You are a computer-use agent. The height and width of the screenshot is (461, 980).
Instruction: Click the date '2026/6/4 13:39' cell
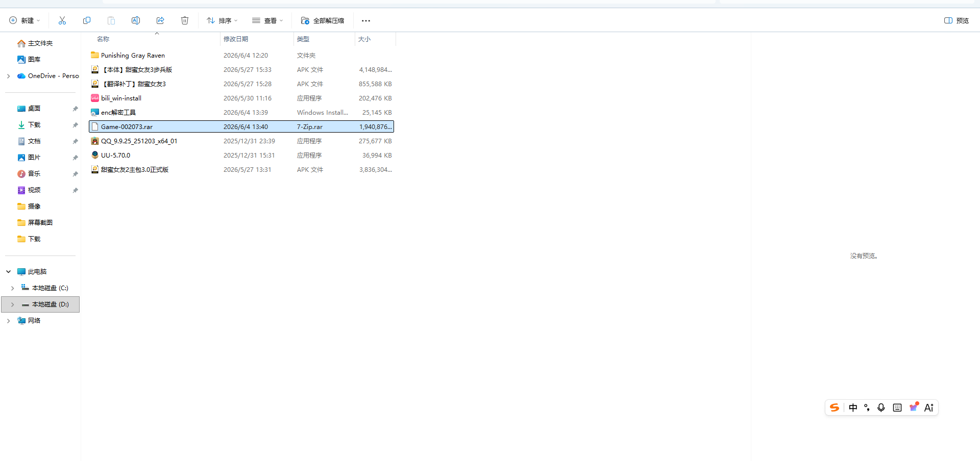[246, 112]
